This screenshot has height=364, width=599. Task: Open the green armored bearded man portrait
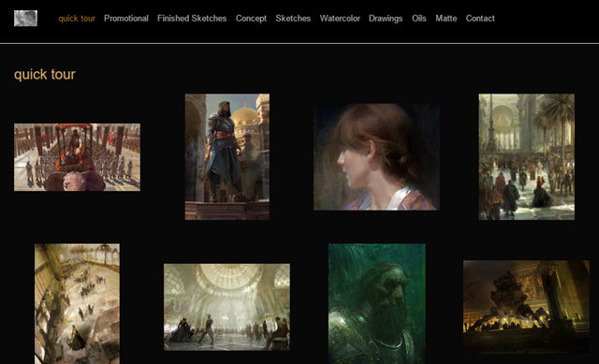(x=377, y=304)
